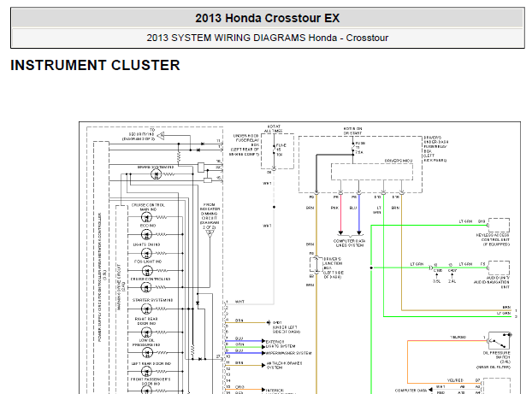Click the "ANTI-LOCK BRAKES SYSTEM" label
This screenshot has width=532, height=394.
[284, 365]
